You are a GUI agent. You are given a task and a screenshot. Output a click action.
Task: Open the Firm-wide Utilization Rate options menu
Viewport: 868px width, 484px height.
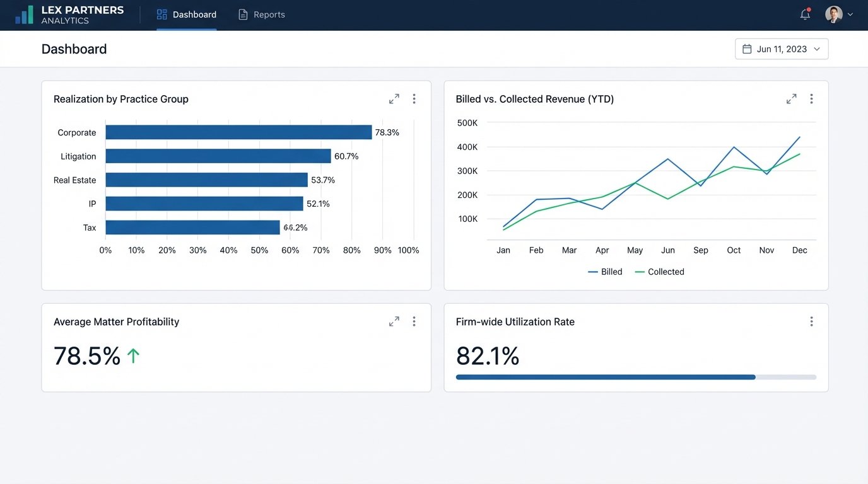(812, 321)
